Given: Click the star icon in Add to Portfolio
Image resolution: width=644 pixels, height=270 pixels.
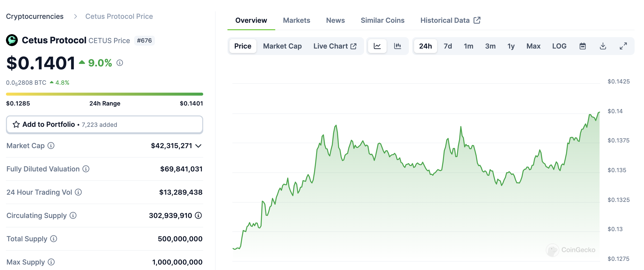Looking at the screenshot, I should coord(16,124).
